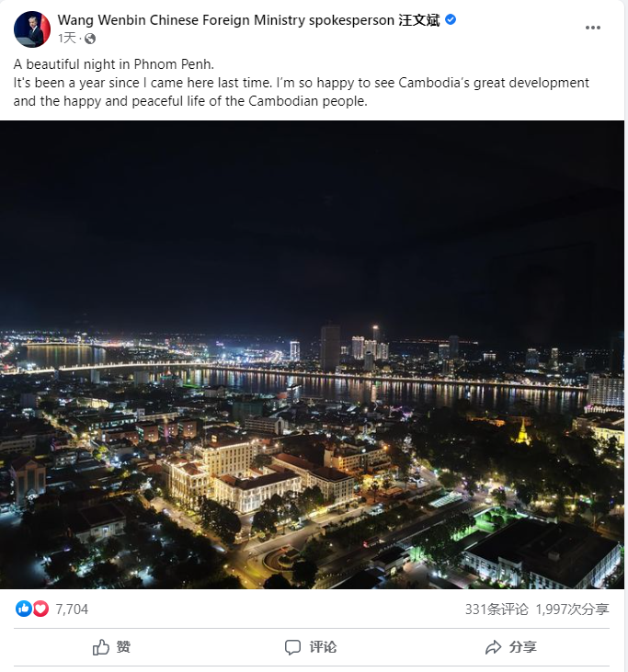Like the post with 赞 label
The width and height of the screenshot is (628, 672).
pos(123,646)
